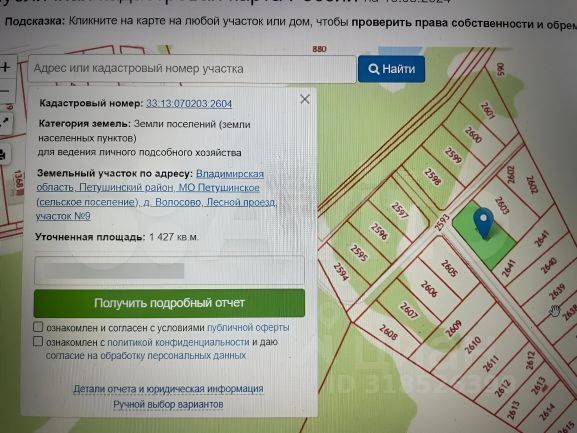Open the публичной оферты link
The image size is (577, 433).
click(x=248, y=327)
